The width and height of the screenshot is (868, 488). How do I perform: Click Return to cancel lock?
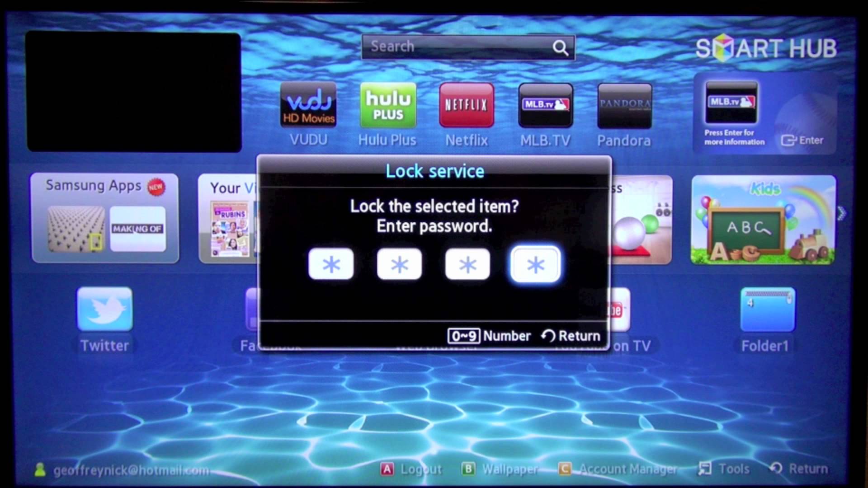click(569, 335)
